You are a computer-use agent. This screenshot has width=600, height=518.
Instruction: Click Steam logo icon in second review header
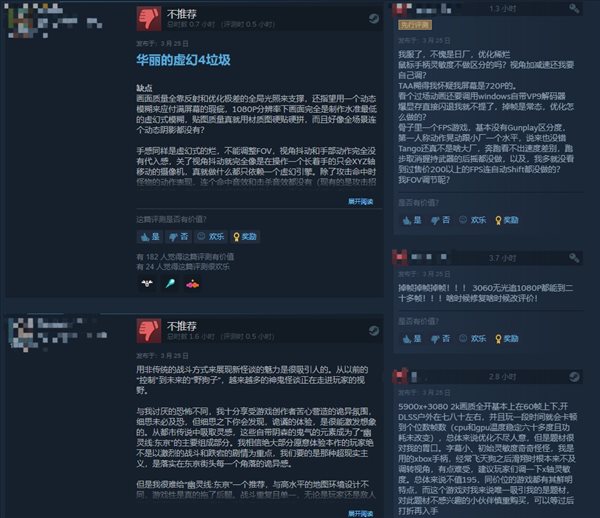click(373, 331)
